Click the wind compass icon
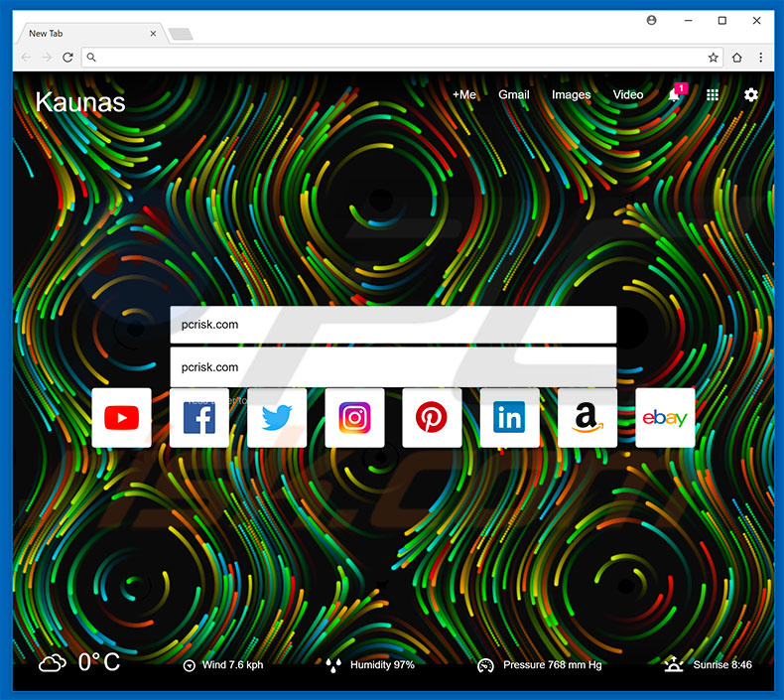The height and width of the screenshot is (700, 784). pyautogui.click(x=189, y=665)
